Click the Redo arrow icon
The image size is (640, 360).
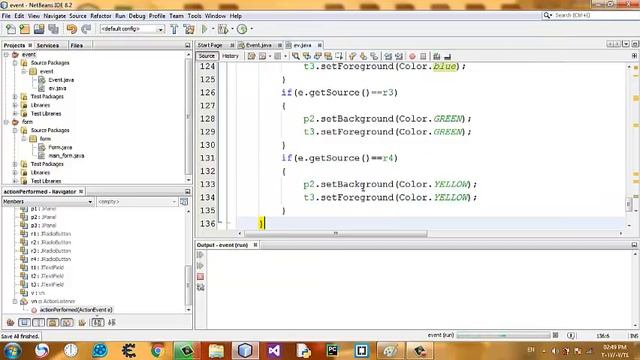pos(86,29)
